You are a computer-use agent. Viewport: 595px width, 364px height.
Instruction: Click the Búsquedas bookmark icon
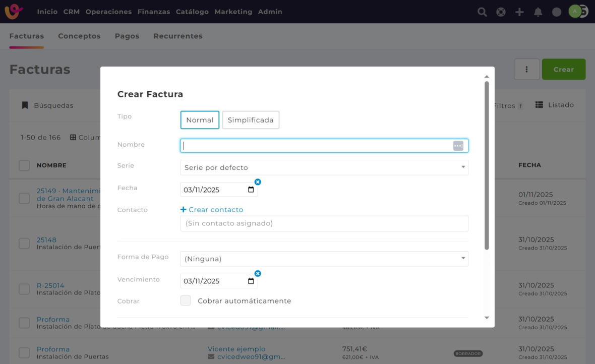click(x=25, y=105)
